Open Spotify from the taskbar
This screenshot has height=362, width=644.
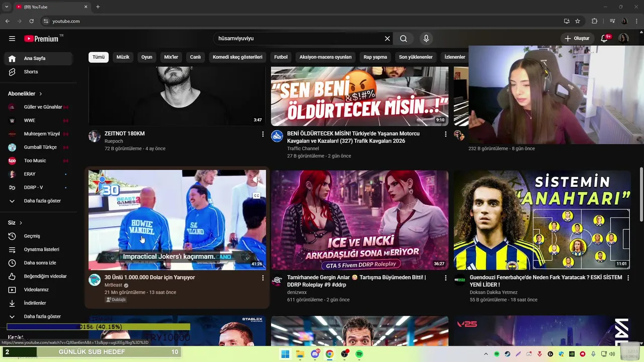click(359, 354)
